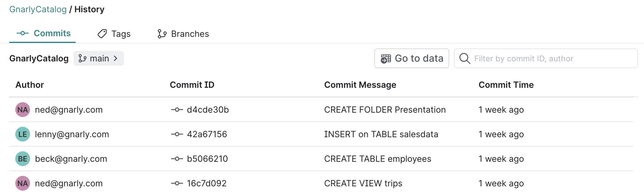
Task: Click the magnifier search icon in filter box
Action: pos(464,58)
